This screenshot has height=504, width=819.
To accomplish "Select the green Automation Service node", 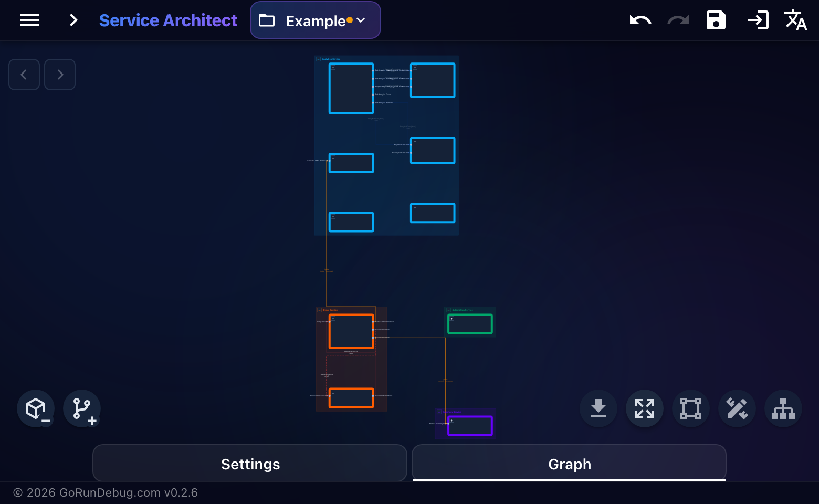I will (x=470, y=324).
